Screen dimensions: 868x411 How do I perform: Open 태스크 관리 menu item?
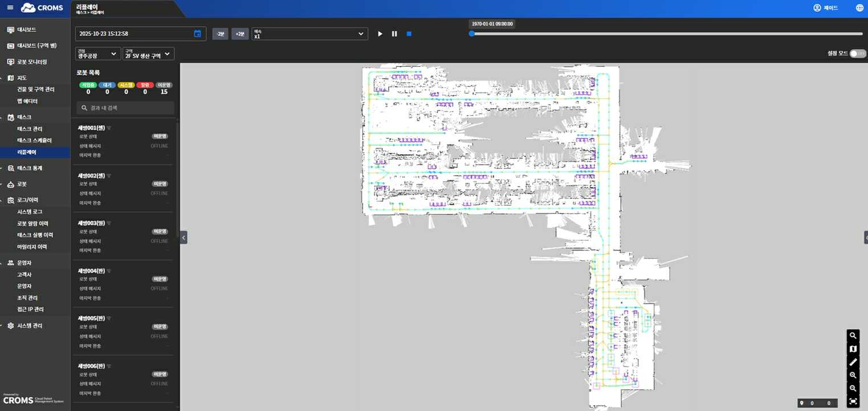coord(30,129)
